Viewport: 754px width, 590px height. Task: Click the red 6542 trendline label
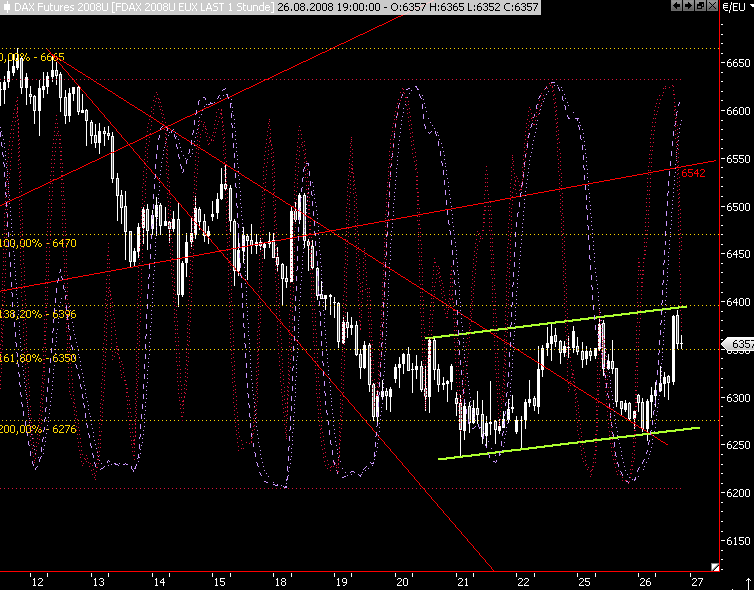(x=693, y=173)
